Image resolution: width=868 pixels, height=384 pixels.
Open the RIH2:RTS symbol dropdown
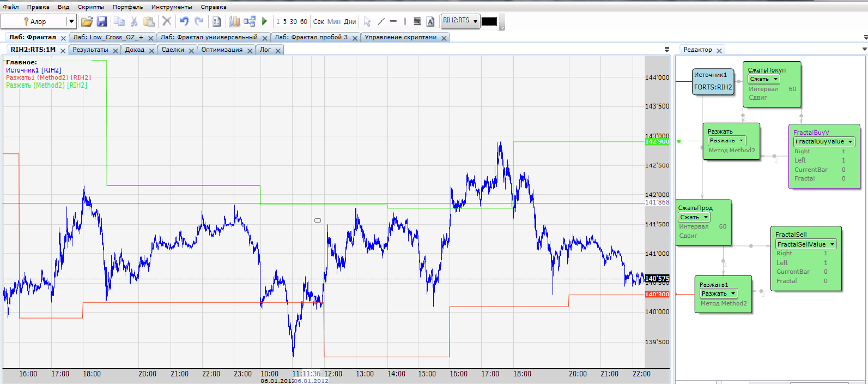pyautogui.click(x=475, y=21)
